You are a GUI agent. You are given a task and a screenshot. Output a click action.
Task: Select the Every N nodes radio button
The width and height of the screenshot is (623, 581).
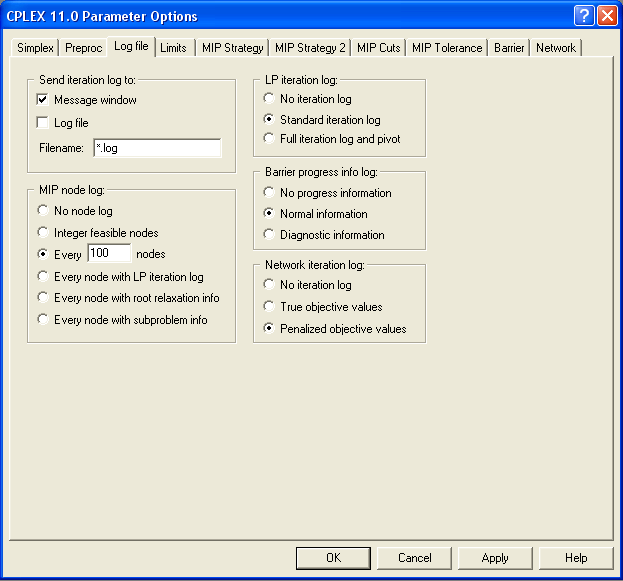[43, 254]
